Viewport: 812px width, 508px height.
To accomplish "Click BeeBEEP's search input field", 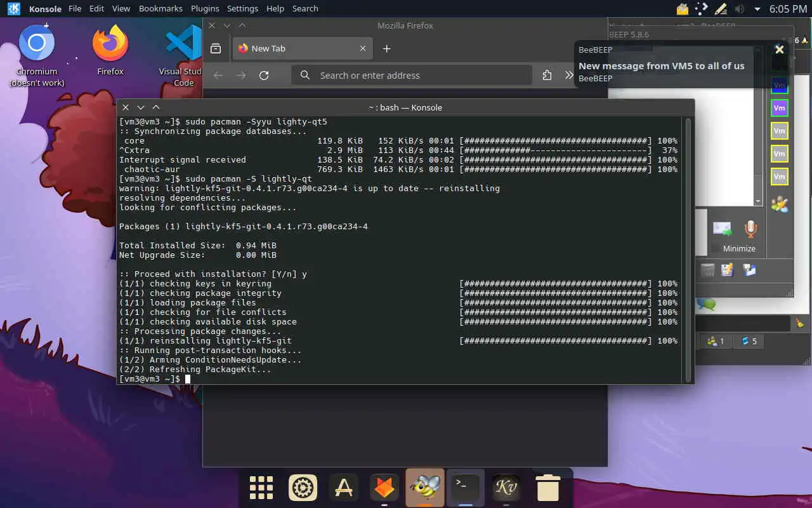I will pyautogui.click(x=743, y=324).
